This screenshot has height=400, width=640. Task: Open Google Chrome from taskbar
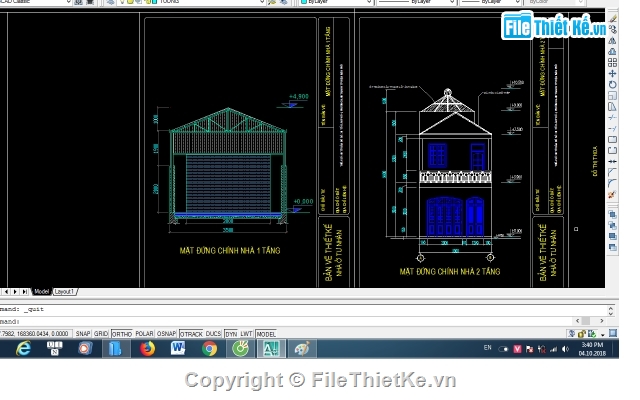click(x=209, y=349)
